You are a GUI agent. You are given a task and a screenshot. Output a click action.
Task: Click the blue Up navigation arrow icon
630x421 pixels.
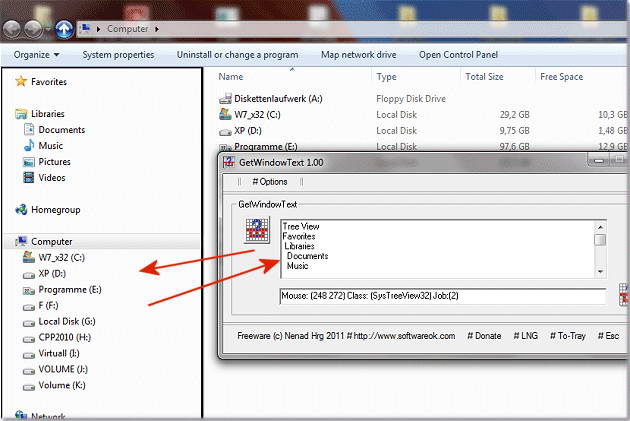coord(64,29)
